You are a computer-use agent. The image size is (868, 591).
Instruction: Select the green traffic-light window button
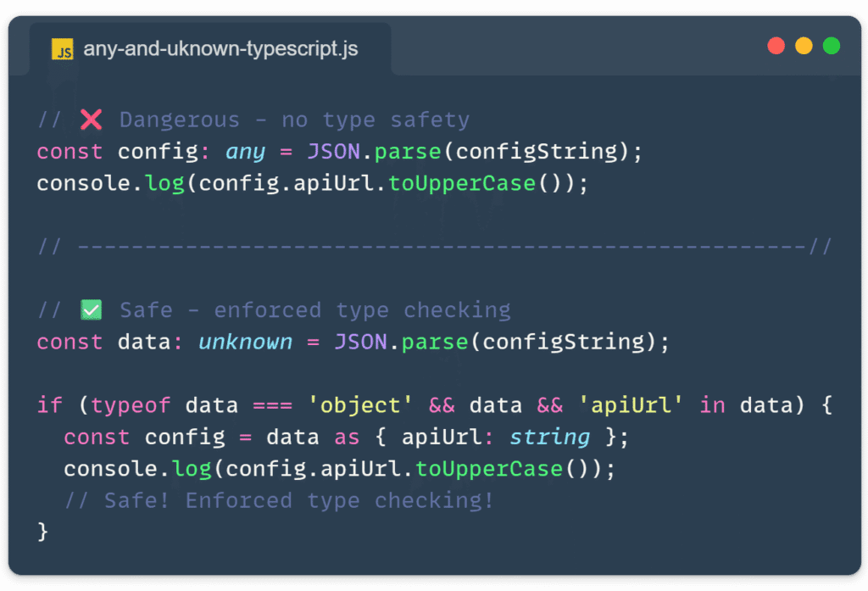click(832, 46)
